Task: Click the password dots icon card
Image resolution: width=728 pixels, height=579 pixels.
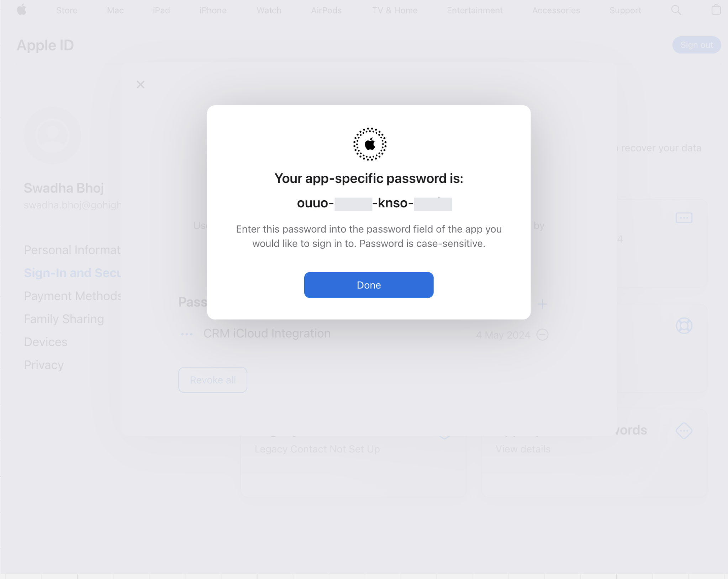Action: point(684,218)
